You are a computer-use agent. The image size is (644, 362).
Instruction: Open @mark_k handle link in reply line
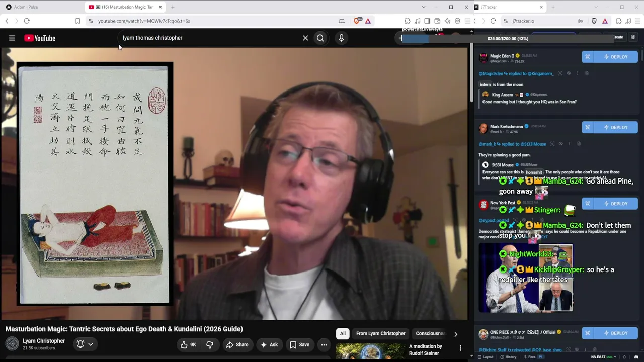tap(487, 144)
